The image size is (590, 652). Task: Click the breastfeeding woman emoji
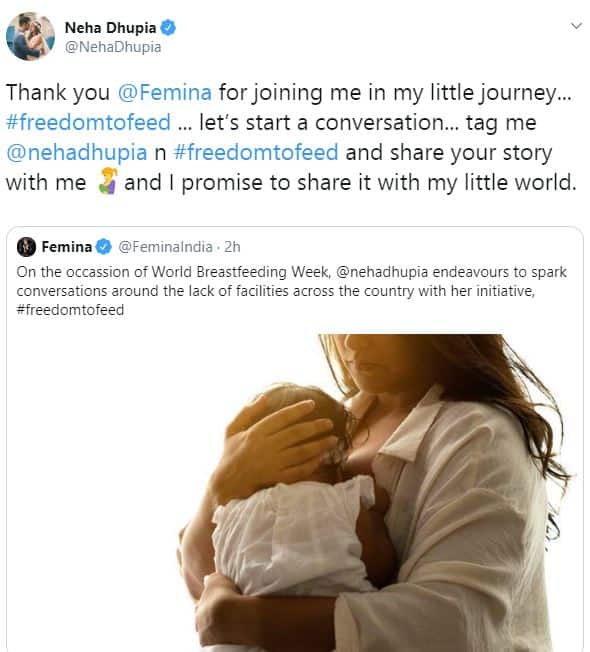pos(108,181)
